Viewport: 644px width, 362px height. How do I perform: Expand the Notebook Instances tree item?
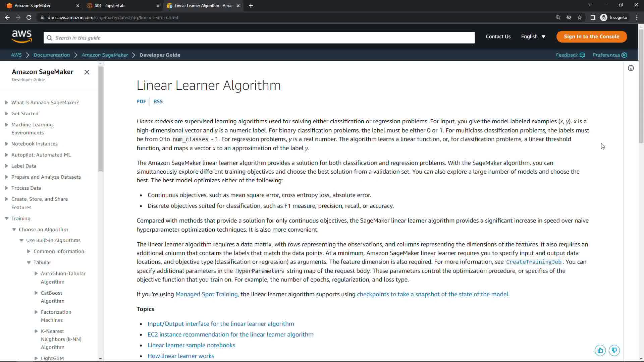click(7, 144)
